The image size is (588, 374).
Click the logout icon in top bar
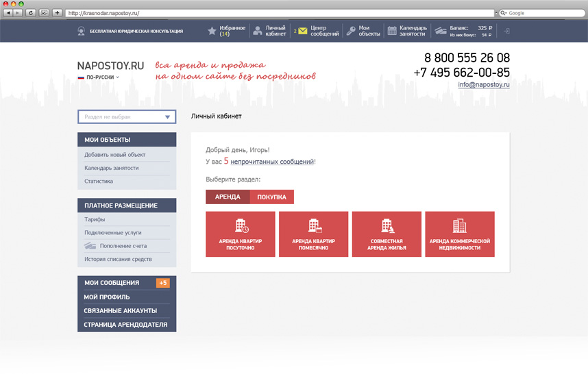[x=506, y=31]
